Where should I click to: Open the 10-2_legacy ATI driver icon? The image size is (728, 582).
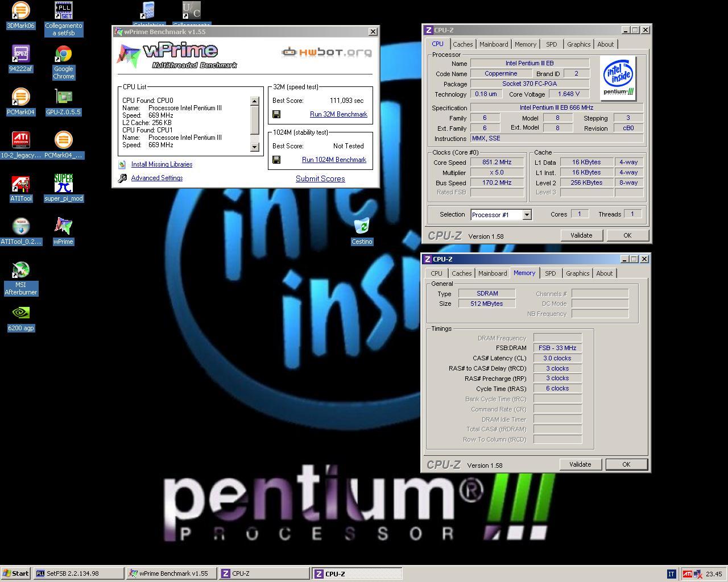pyautogui.click(x=20, y=145)
